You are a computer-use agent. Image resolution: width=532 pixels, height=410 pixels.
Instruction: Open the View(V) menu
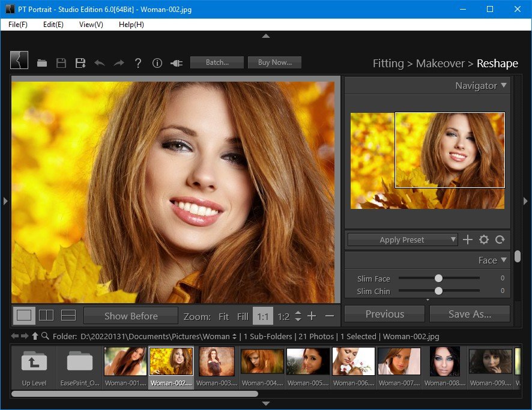point(91,25)
